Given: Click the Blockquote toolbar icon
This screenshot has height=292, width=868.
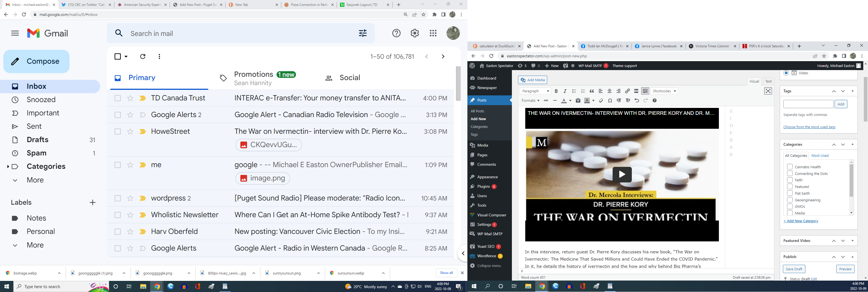Looking at the screenshot, I should 592,91.
